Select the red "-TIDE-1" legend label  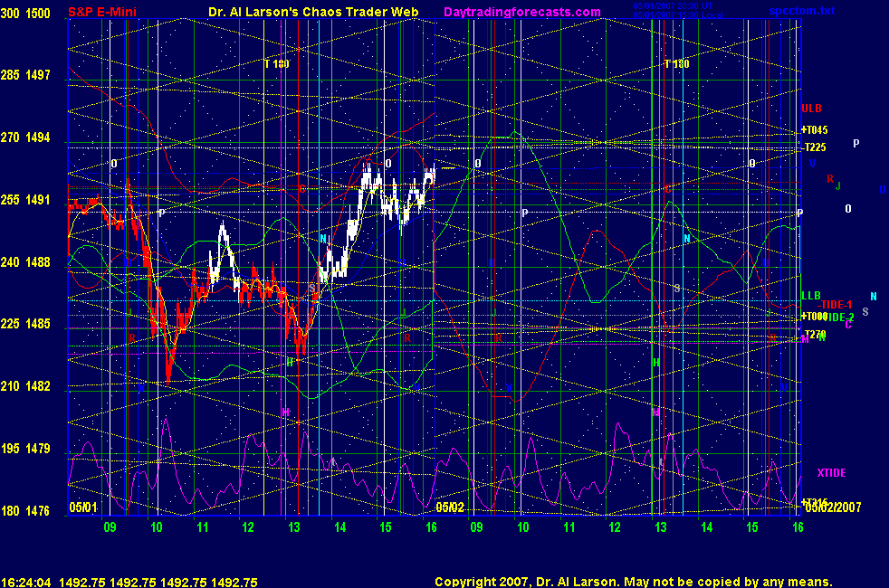click(835, 305)
